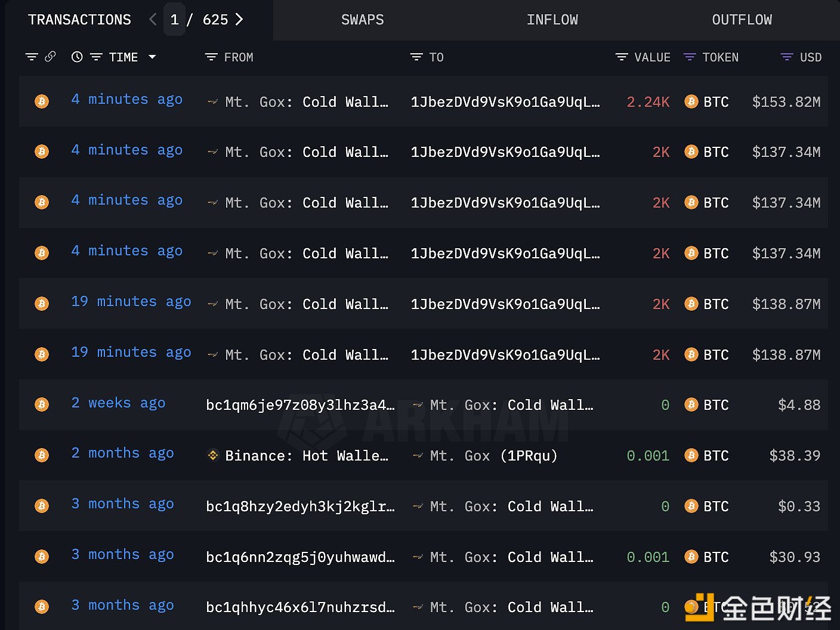Open the TOKEN column filter
840x630 pixels.
pyautogui.click(x=690, y=57)
